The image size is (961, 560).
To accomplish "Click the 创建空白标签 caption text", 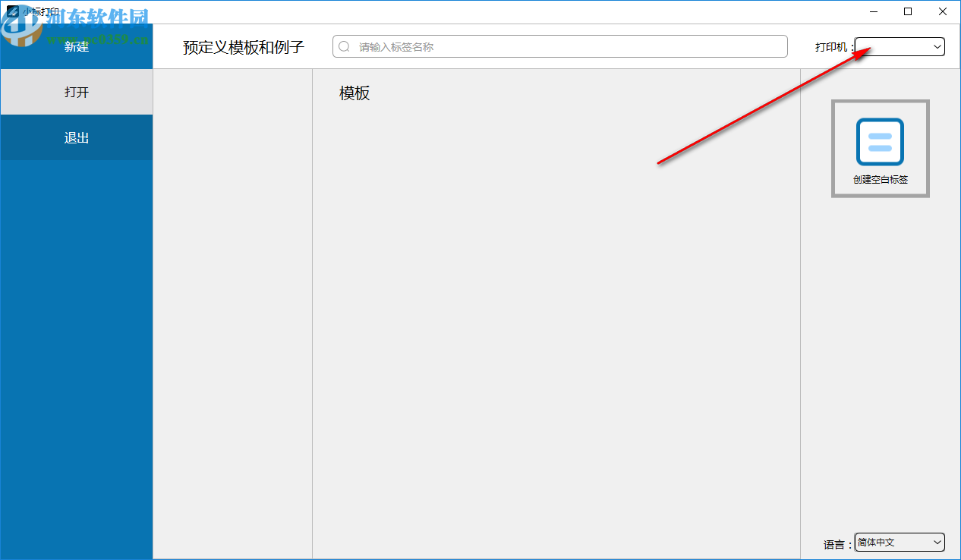I will [x=881, y=180].
